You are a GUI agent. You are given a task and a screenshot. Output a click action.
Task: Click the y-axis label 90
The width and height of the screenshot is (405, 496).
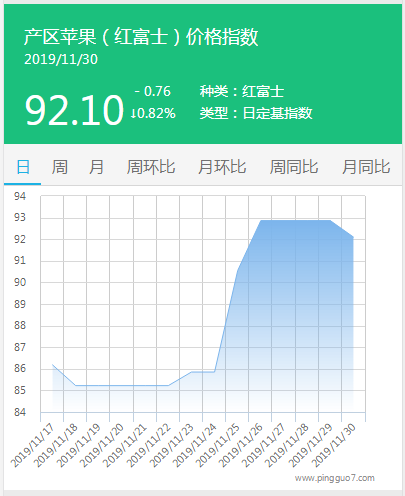(20, 282)
